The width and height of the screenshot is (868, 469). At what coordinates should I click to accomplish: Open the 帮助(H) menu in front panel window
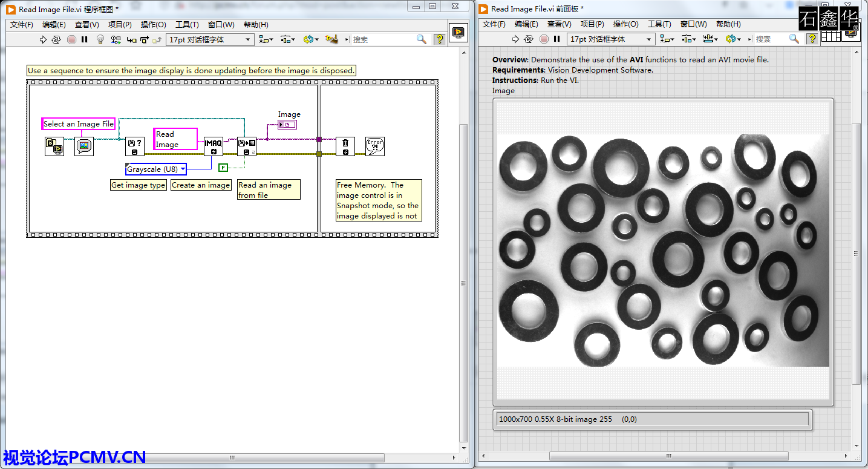(728, 24)
